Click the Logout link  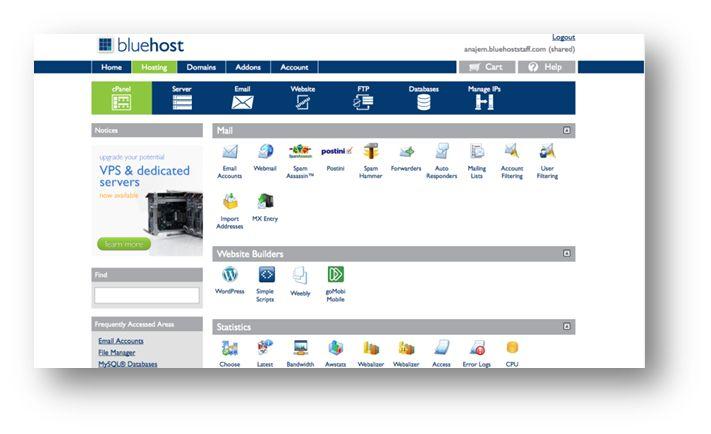564,37
